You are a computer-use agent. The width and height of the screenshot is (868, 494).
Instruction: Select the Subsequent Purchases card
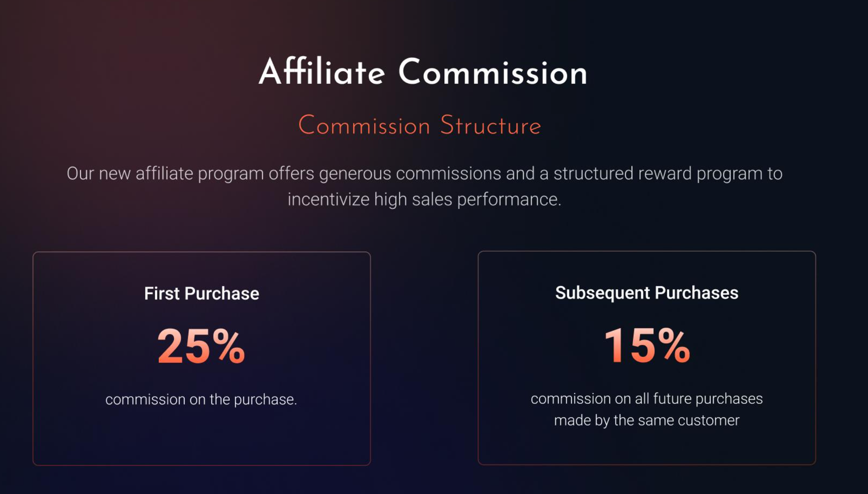(647, 358)
